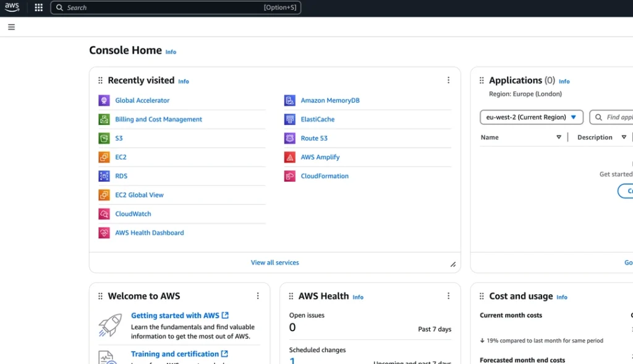Sort applications by Description column arrow

tap(624, 137)
